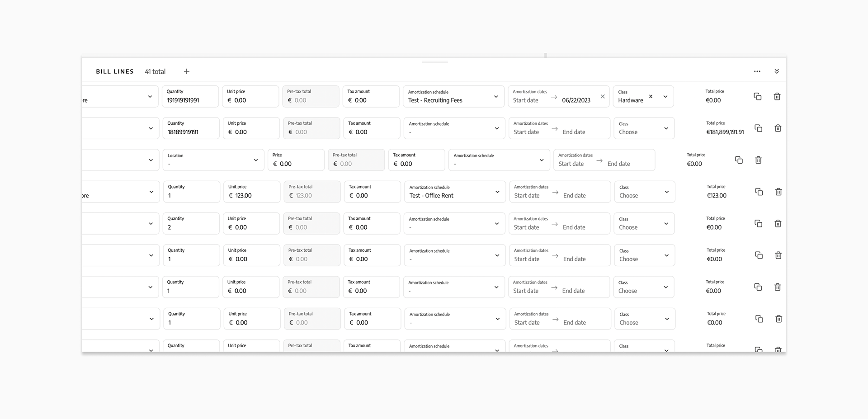
Task: Open the Test - Recruiting Fees schedule dropdown
Action: pyautogui.click(x=453, y=96)
